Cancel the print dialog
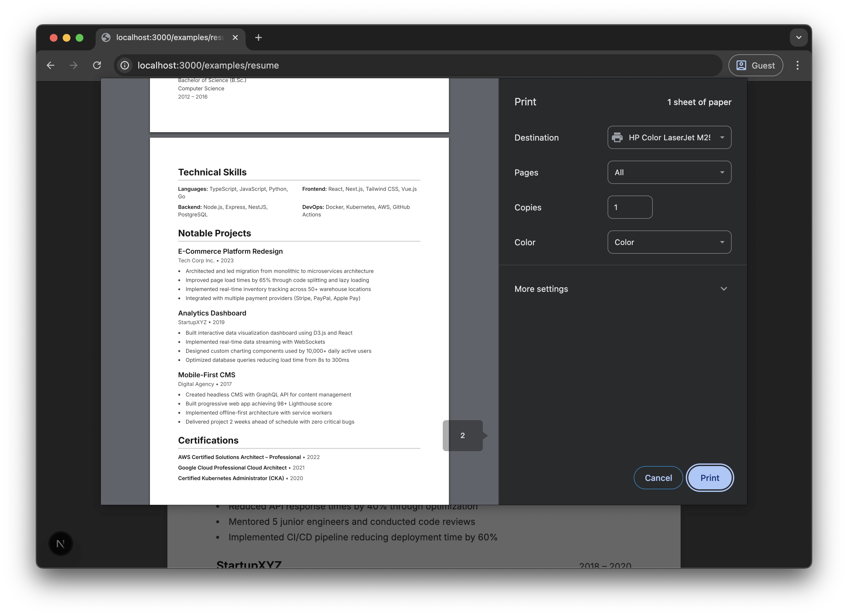 tap(658, 478)
